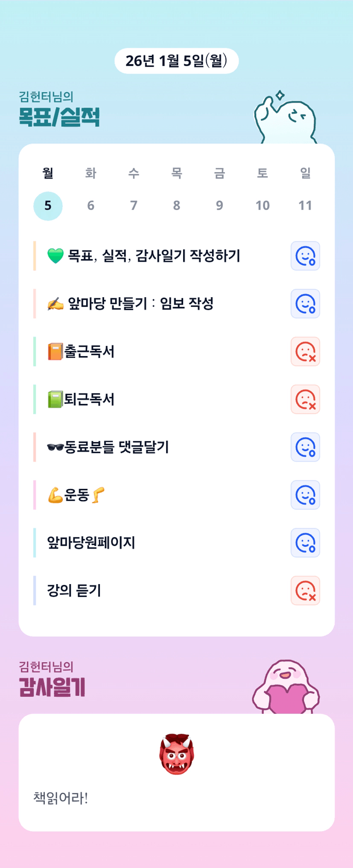The height and width of the screenshot is (868, 353).
Task: Choose Friday the 9th
Action: pos(219,206)
